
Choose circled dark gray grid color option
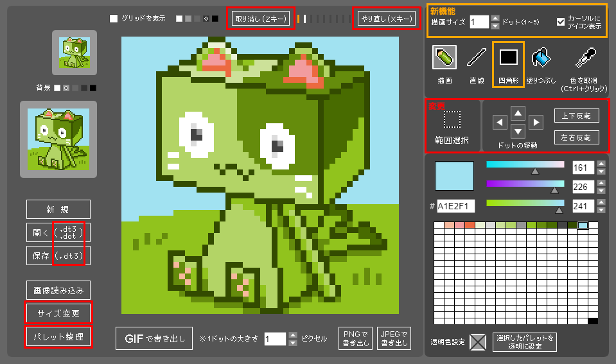206,19
